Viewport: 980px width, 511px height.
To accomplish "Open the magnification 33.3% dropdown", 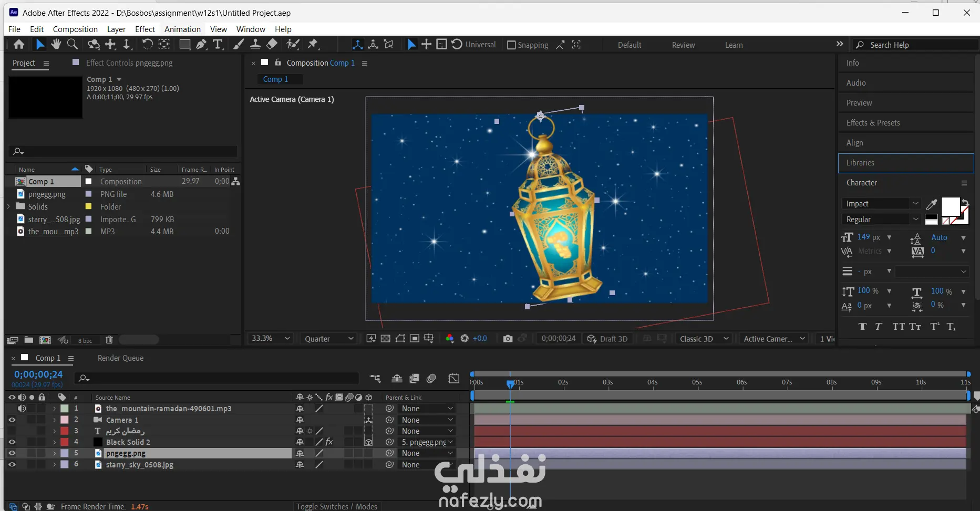I will point(271,339).
